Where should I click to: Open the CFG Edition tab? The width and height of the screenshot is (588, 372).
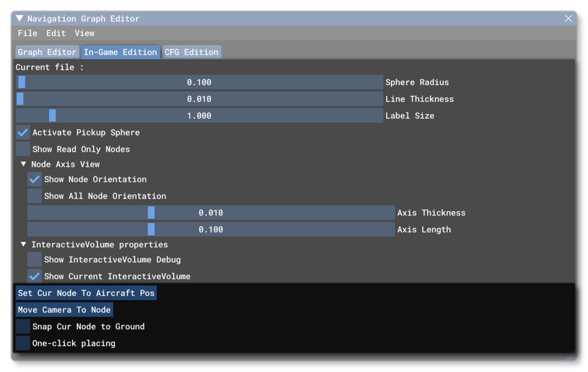[192, 52]
